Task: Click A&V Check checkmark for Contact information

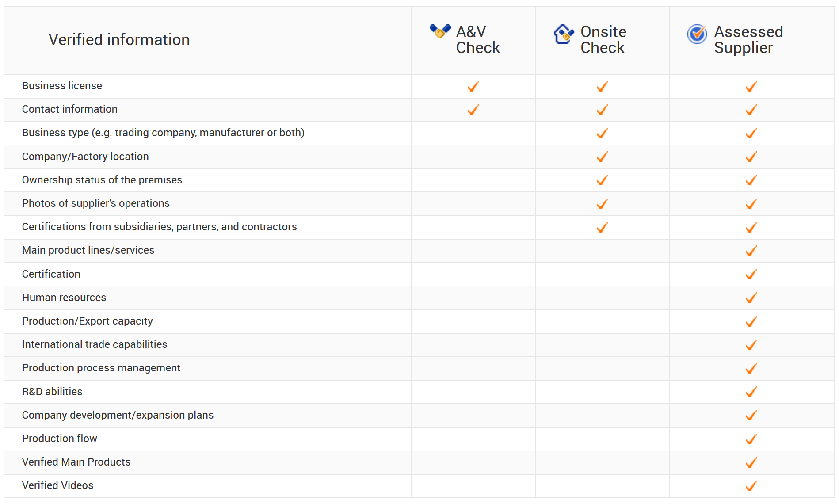Action: click(x=473, y=110)
